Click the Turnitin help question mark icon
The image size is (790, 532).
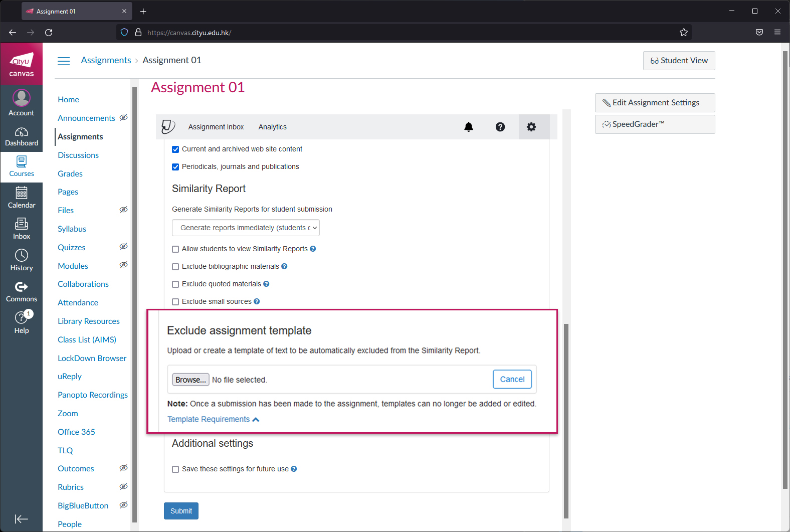pos(500,127)
